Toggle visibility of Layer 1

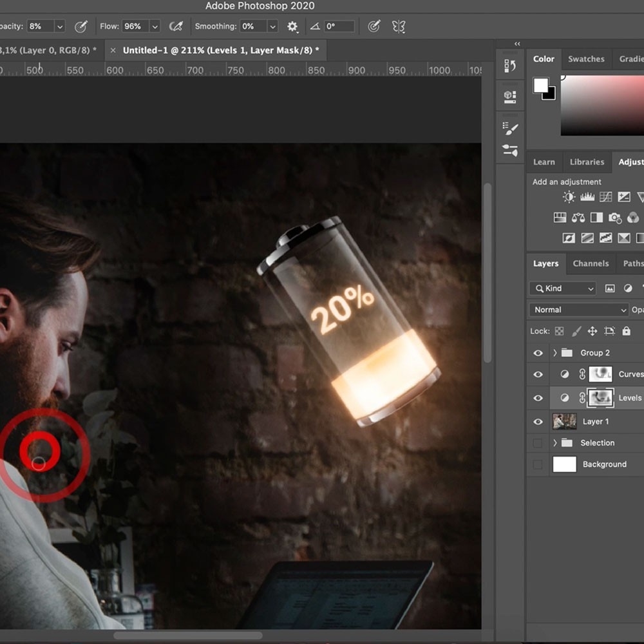coord(538,422)
